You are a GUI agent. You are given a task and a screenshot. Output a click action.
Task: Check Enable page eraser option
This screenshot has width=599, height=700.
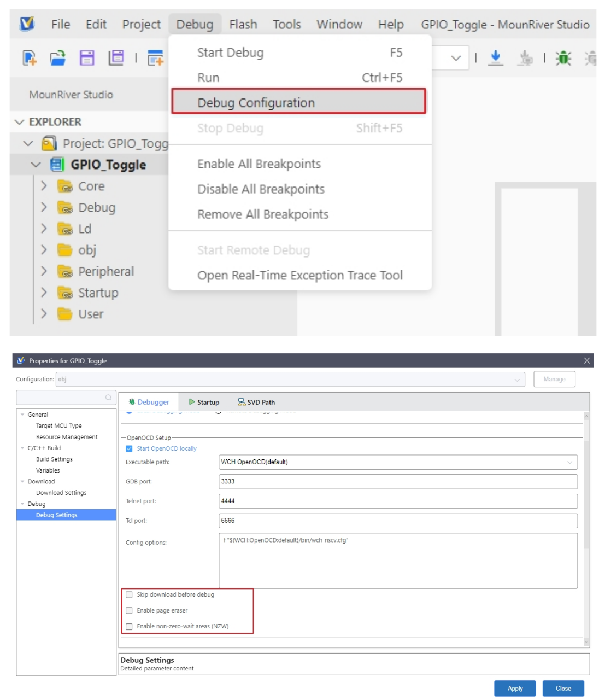pos(129,610)
